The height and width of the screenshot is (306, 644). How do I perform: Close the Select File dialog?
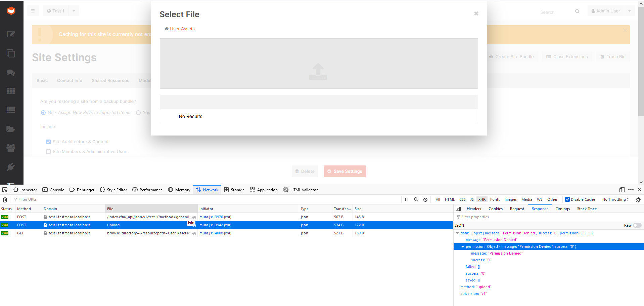(x=476, y=13)
